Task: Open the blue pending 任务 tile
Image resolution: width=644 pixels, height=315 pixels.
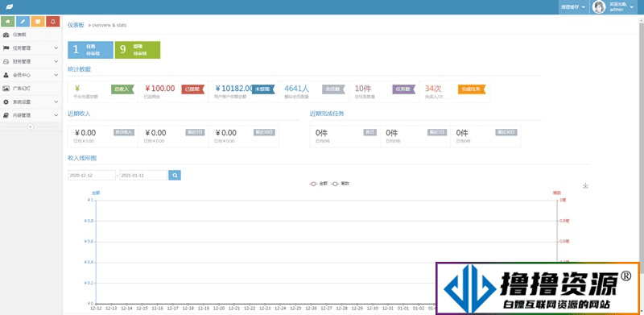Action: coord(90,50)
